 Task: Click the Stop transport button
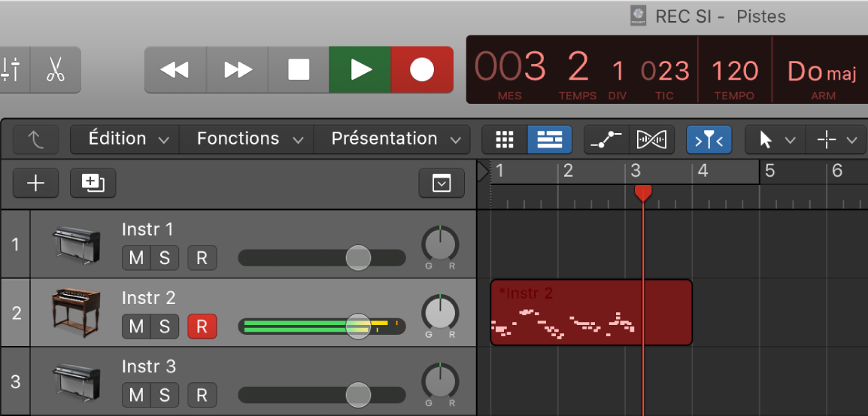click(299, 70)
